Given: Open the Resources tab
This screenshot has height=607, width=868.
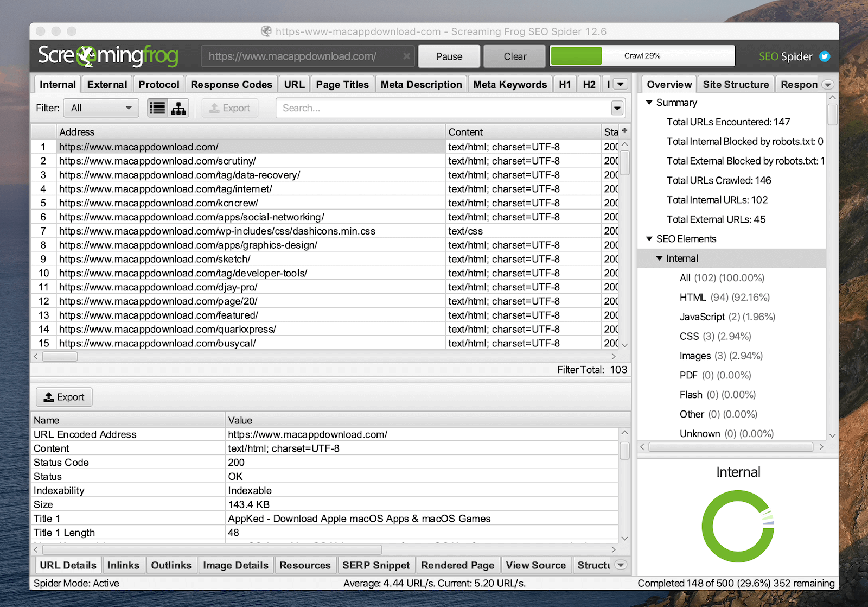Looking at the screenshot, I should pyautogui.click(x=305, y=565).
